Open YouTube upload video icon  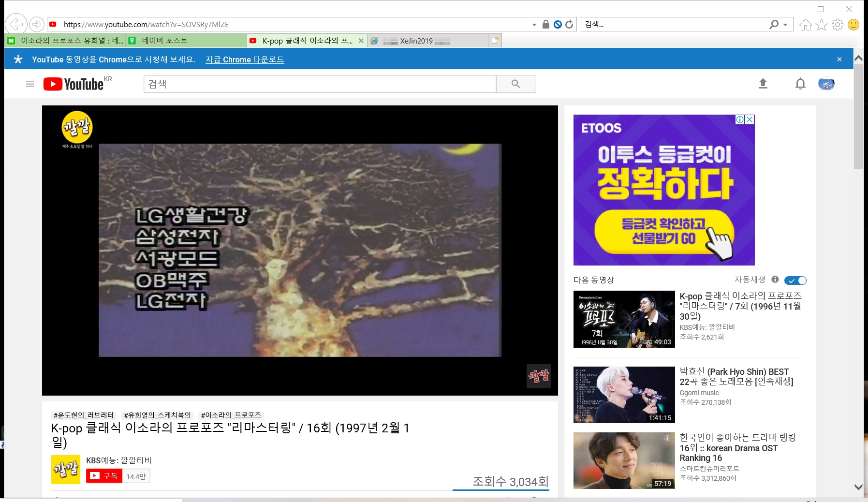(763, 84)
